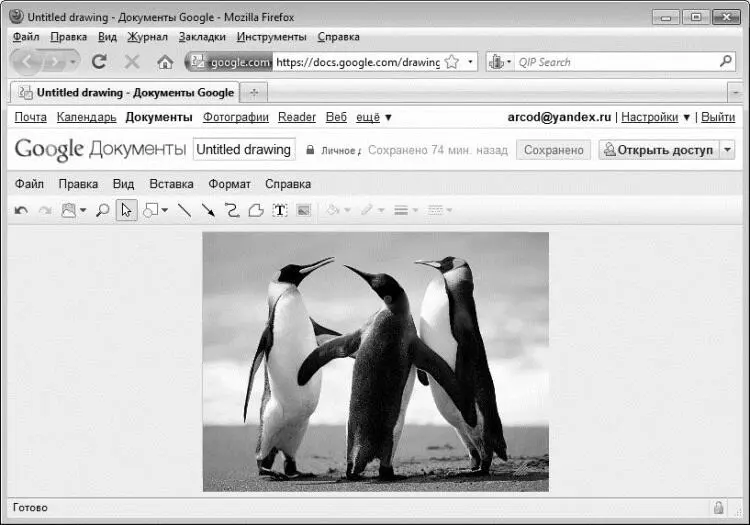Screen dimensions: 750x525
Task: Click the line dash style icon
Action: click(x=435, y=210)
